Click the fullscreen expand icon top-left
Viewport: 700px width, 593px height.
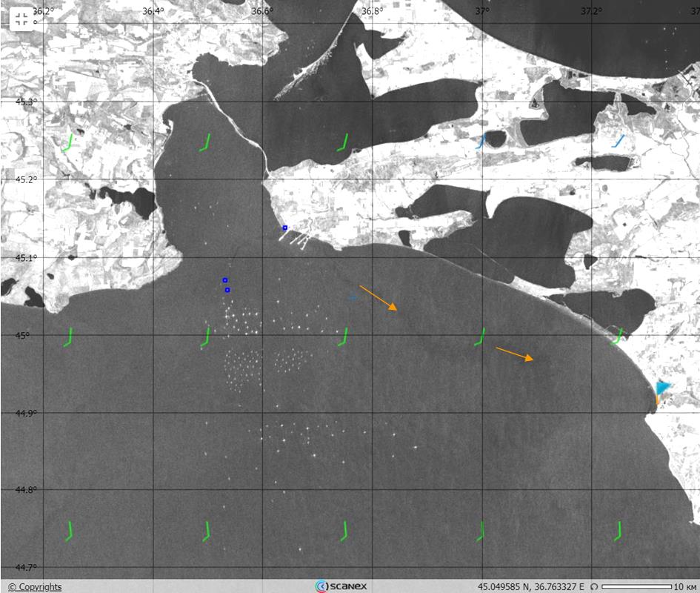click(x=21, y=19)
